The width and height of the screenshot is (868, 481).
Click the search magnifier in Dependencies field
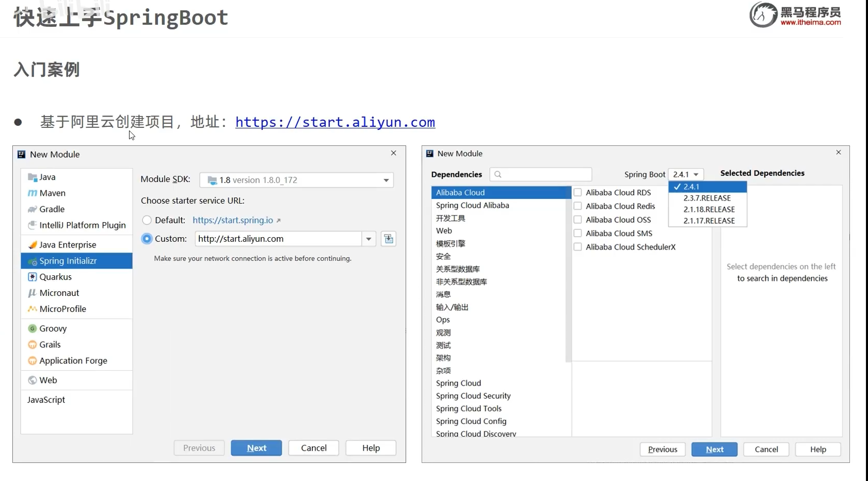pyautogui.click(x=498, y=174)
